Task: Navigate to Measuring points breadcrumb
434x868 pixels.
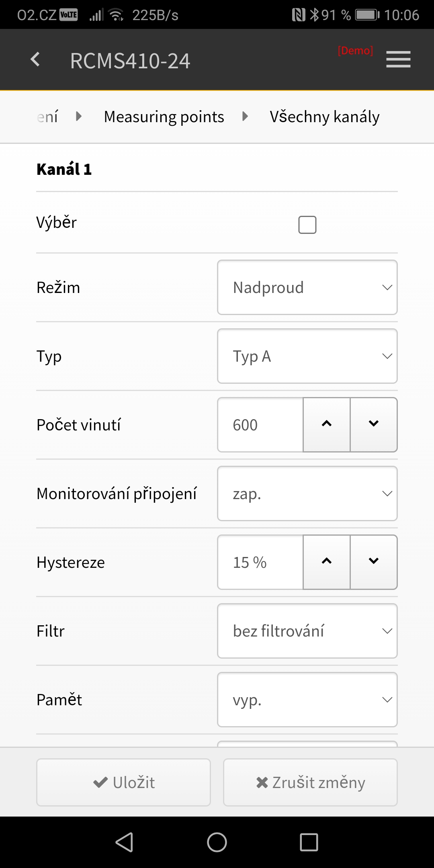Action: (x=164, y=117)
